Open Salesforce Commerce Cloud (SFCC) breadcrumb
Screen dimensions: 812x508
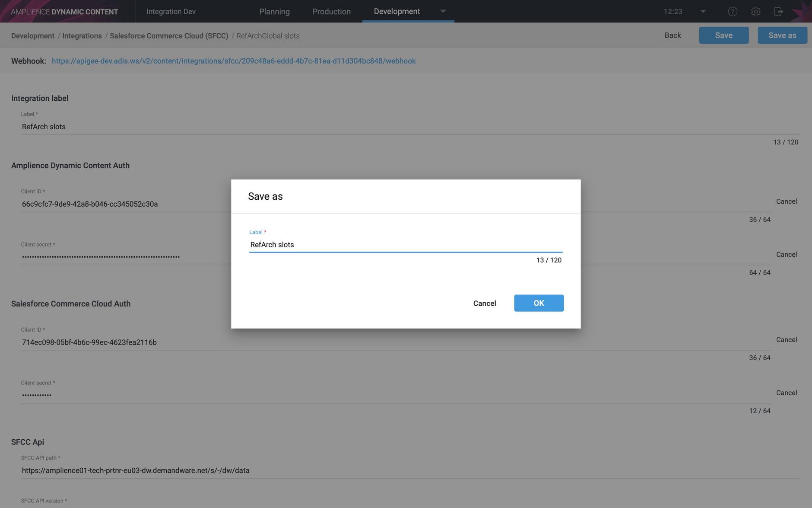(x=169, y=36)
